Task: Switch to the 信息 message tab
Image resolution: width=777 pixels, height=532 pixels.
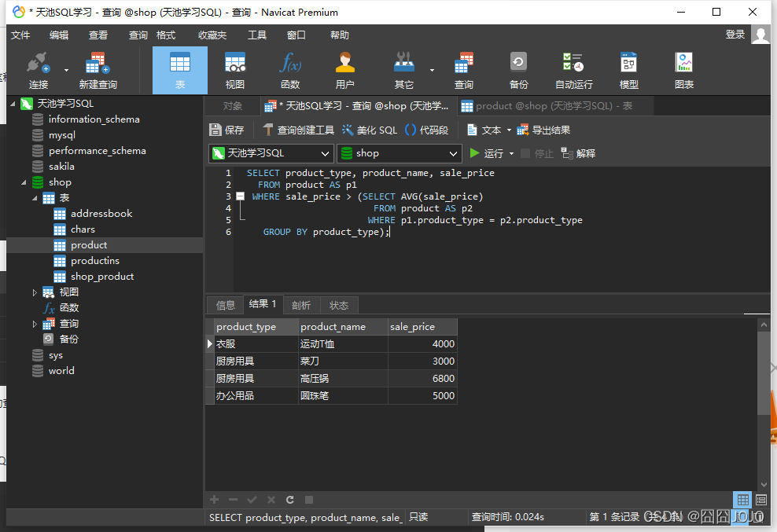Action: 226,305
